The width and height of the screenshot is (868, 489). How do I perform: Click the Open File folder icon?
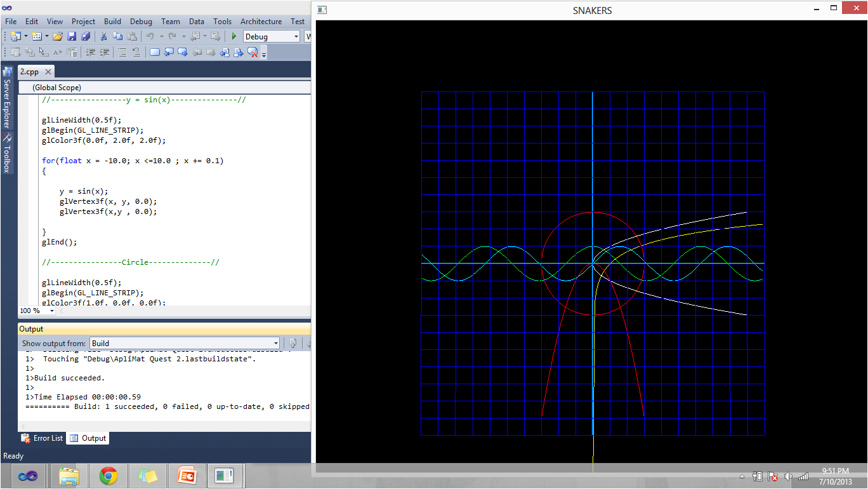pyautogui.click(x=58, y=36)
